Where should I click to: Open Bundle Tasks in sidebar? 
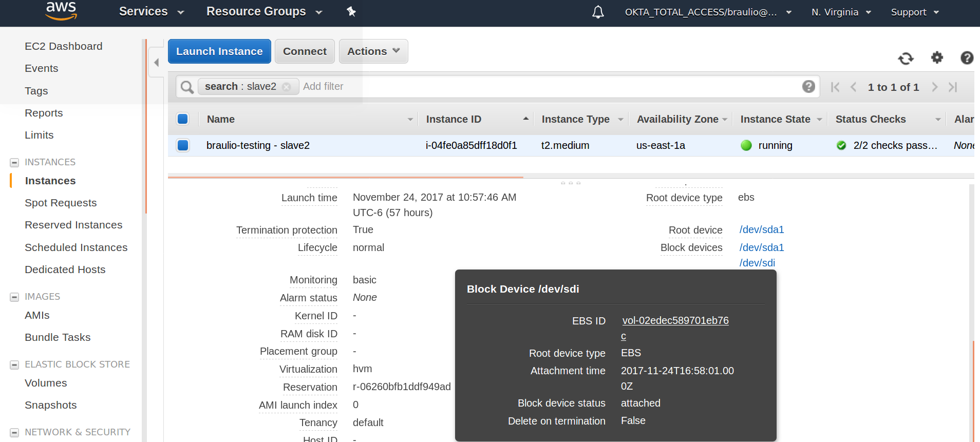[x=58, y=337]
